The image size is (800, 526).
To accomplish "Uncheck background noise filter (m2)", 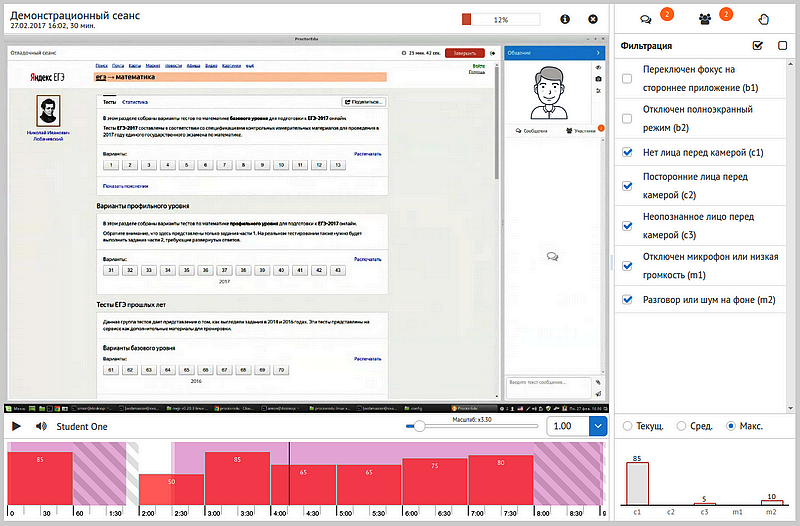I will click(x=628, y=299).
